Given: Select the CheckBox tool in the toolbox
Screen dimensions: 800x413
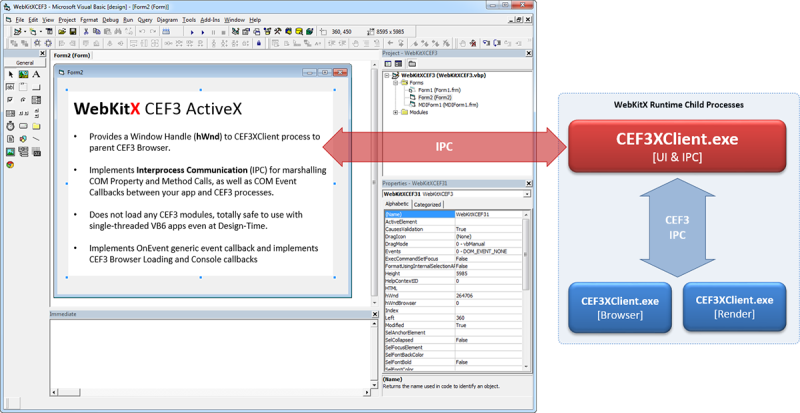Looking at the screenshot, I should click(10, 100).
